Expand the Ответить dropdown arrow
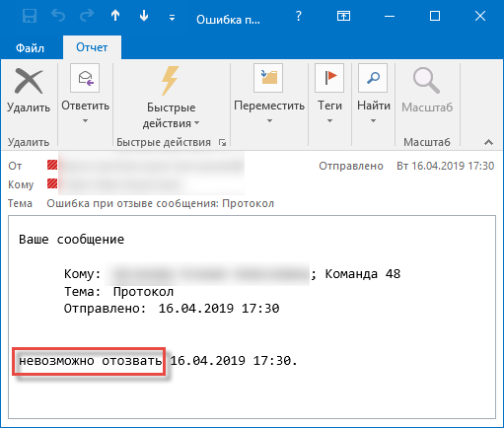Image resolution: width=504 pixels, height=428 pixels. (85, 121)
